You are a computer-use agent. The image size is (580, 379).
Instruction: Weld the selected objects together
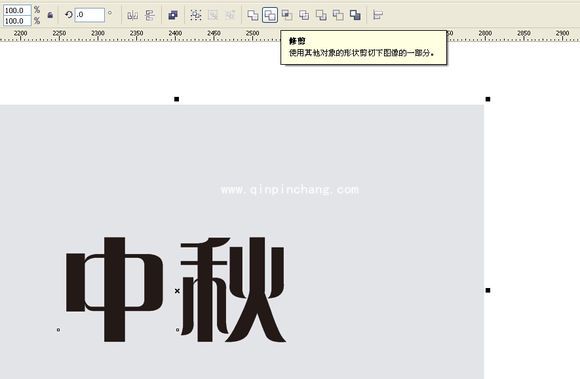(253, 15)
